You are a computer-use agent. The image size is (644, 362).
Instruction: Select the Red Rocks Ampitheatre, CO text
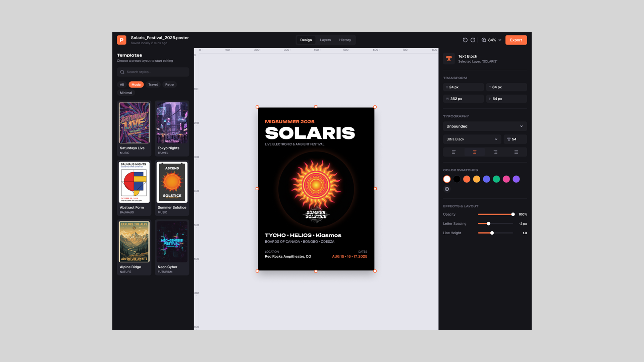288,256
